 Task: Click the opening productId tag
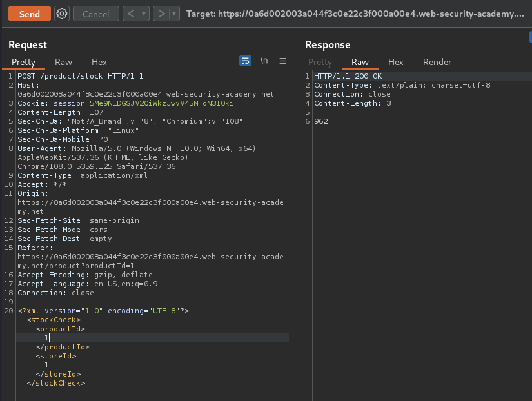[x=61, y=329]
